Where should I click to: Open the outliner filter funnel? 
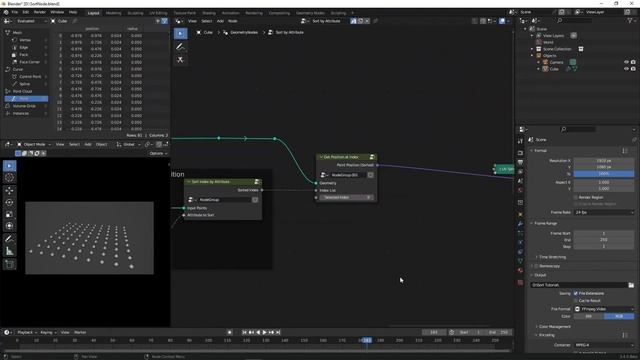coord(630,20)
